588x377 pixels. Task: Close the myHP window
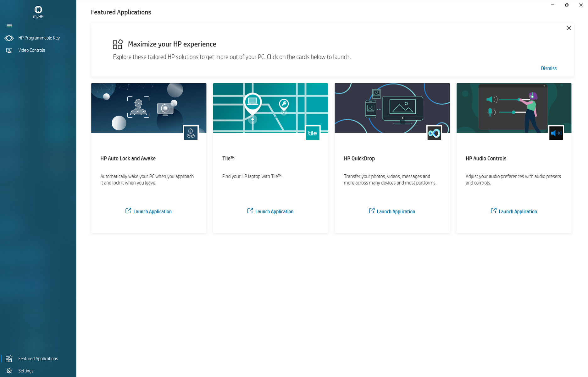point(581,5)
